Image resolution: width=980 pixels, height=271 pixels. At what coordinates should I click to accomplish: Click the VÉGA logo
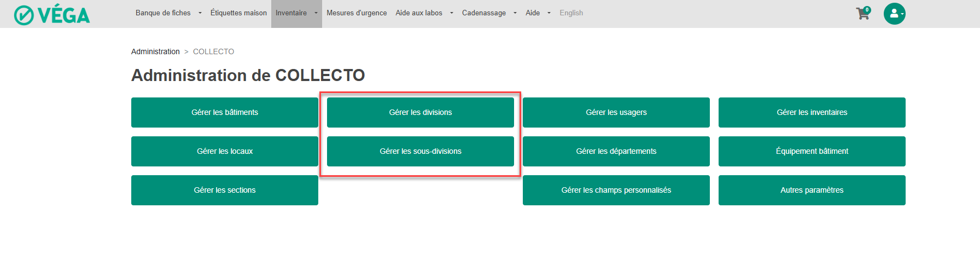pyautogui.click(x=52, y=15)
